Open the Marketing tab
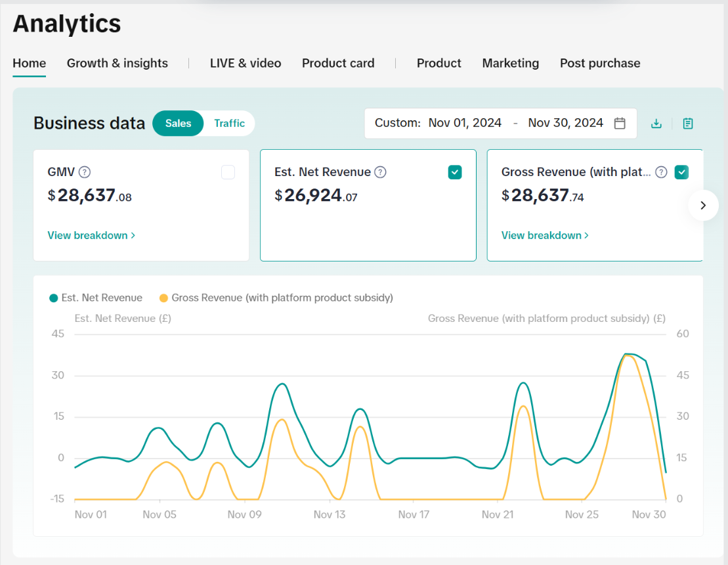 click(x=510, y=63)
